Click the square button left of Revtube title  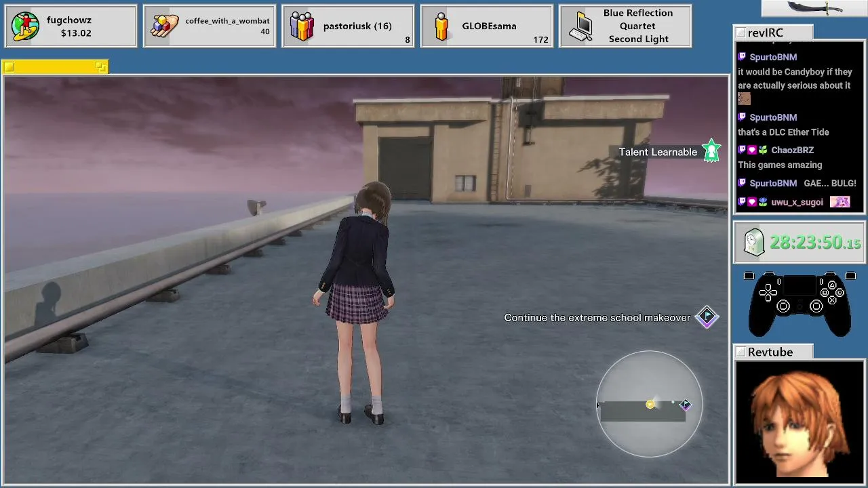pyautogui.click(x=741, y=352)
